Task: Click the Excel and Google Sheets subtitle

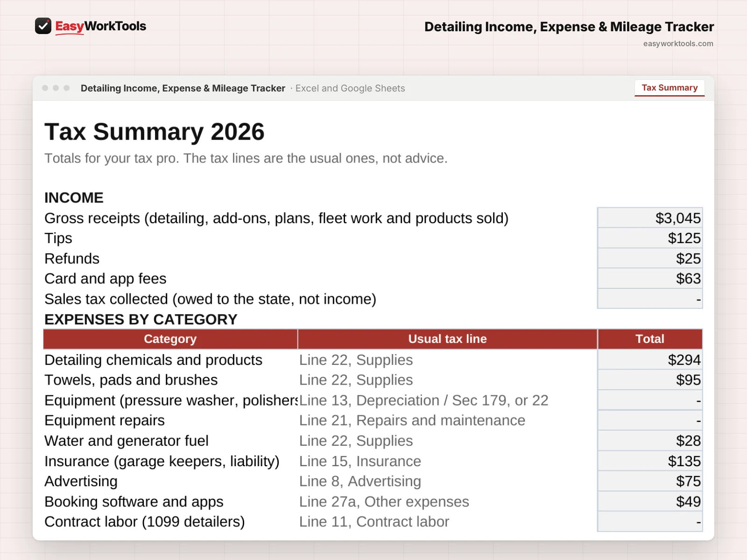Action: point(350,88)
